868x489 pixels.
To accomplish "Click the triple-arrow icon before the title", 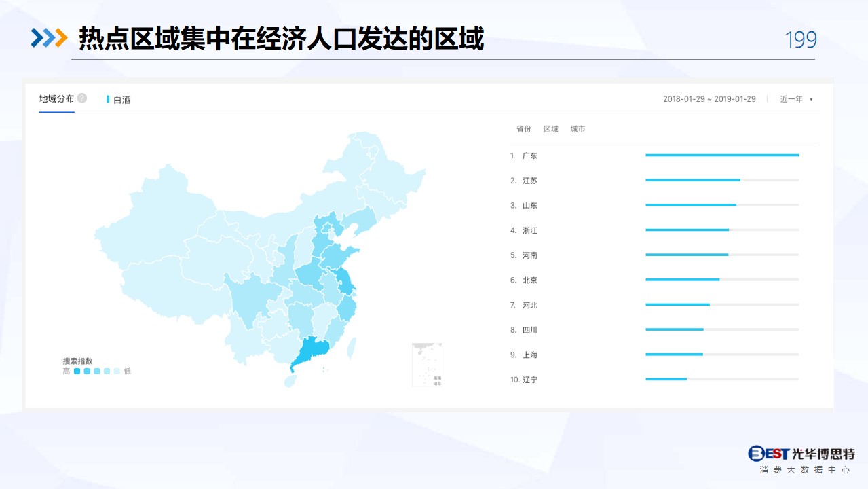I will [x=49, y=39].
